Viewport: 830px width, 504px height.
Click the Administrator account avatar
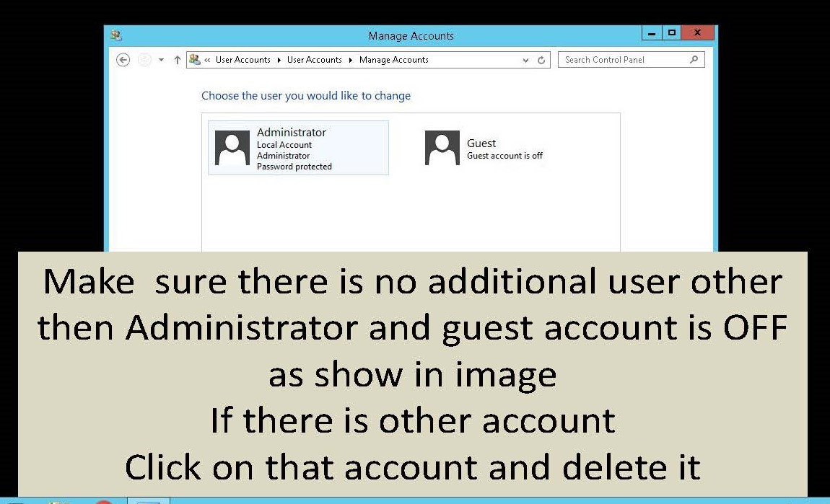pyautogui.click(x=232, y=148)
